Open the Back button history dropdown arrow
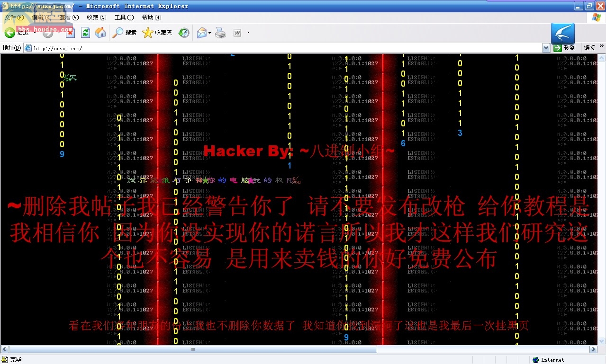Image resolution: width=606 pixels, height=364 pixels. point(35,33)
